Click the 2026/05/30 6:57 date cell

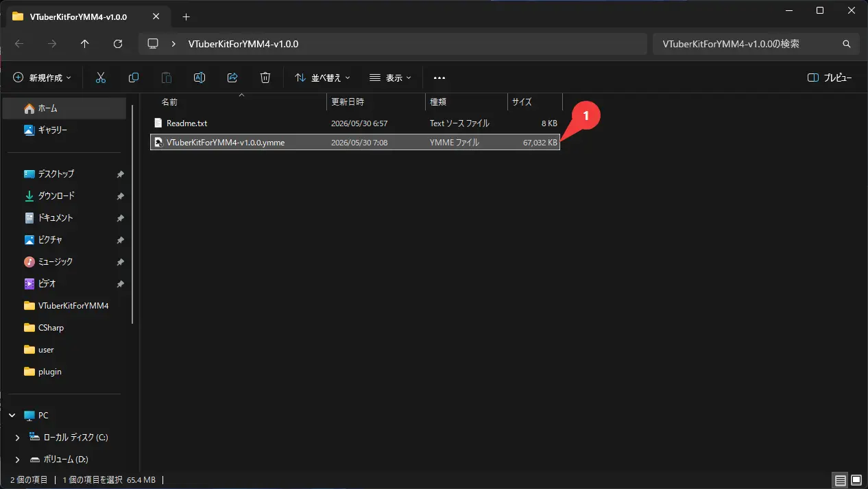click(x=359, y=123)
